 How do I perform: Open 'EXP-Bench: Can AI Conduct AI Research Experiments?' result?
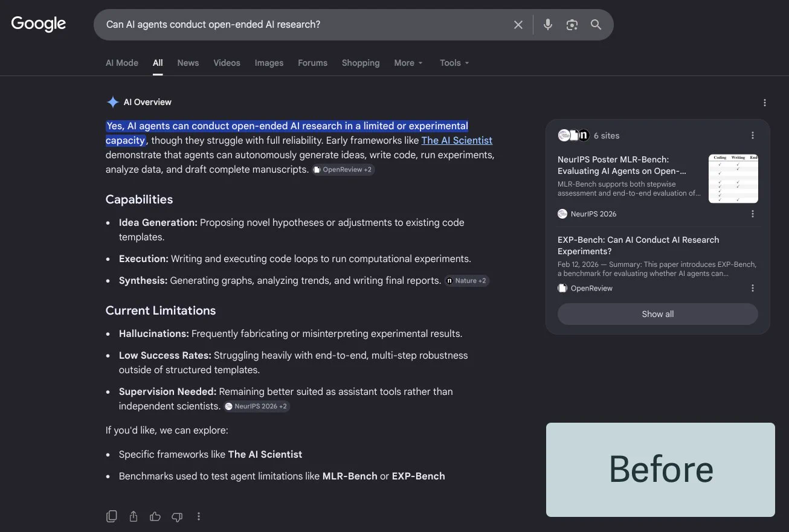tap(639, 245)
